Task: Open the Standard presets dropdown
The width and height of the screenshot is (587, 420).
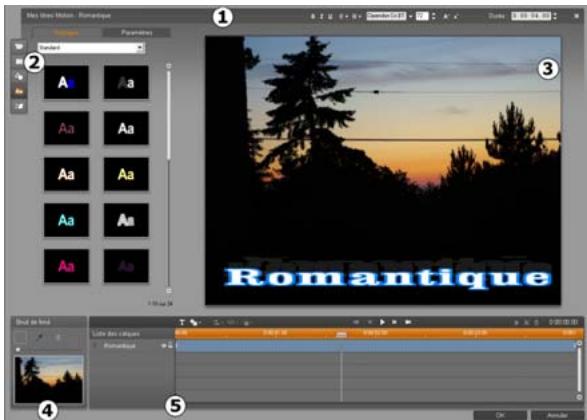Action: point(91,48)
